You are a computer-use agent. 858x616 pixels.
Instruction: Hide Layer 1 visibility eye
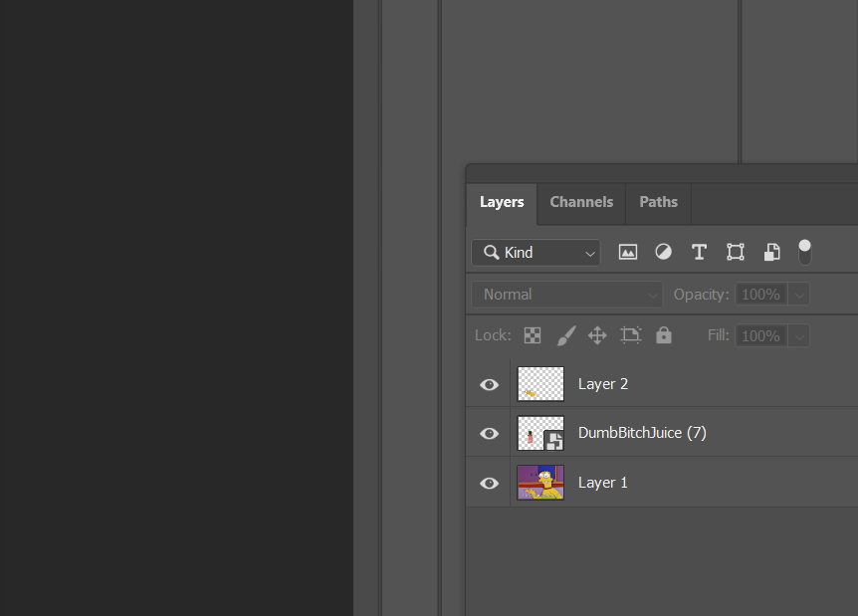click(489, 483)
